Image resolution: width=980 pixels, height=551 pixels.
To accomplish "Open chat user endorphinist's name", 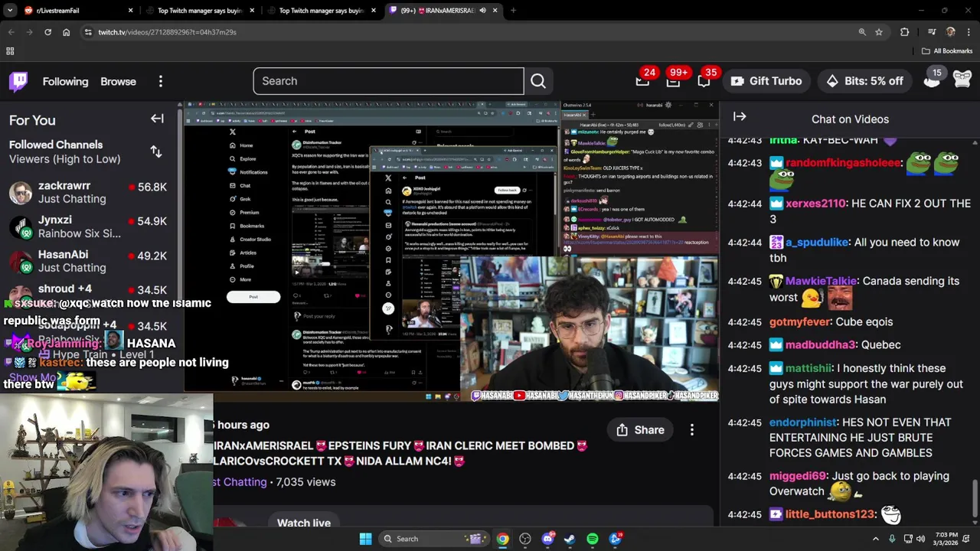I will [803, 422].
